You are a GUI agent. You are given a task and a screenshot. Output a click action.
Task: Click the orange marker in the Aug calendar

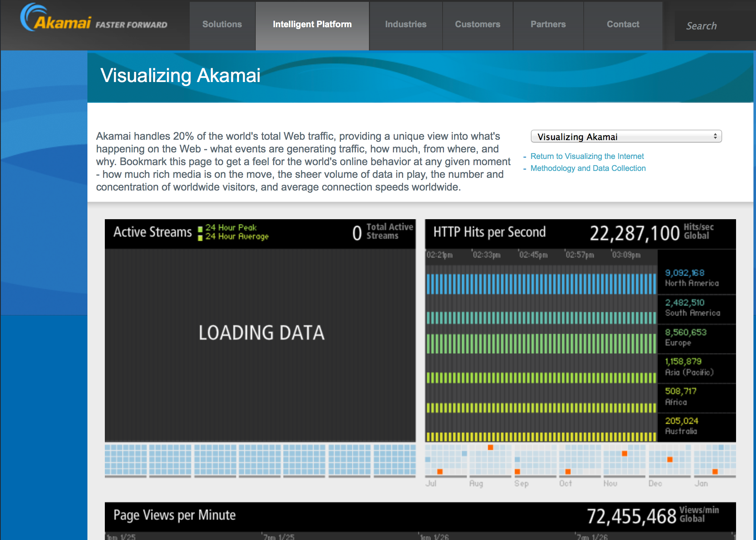(x=490, y=447)
